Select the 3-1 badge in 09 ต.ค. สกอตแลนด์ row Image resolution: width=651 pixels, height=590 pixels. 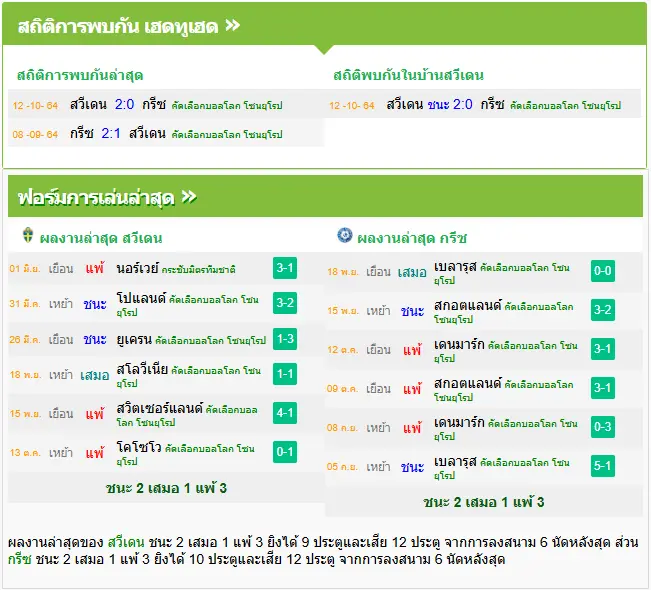(x=602, y=388)
